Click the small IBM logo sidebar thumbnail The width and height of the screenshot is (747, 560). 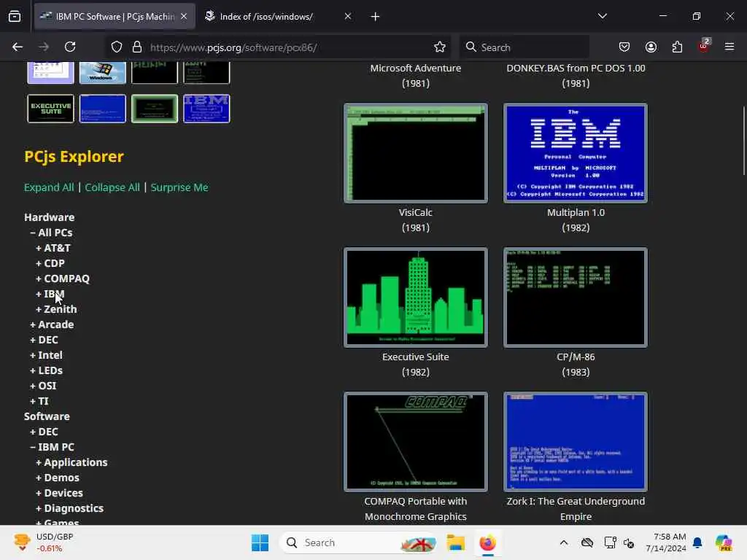(206, 109)
